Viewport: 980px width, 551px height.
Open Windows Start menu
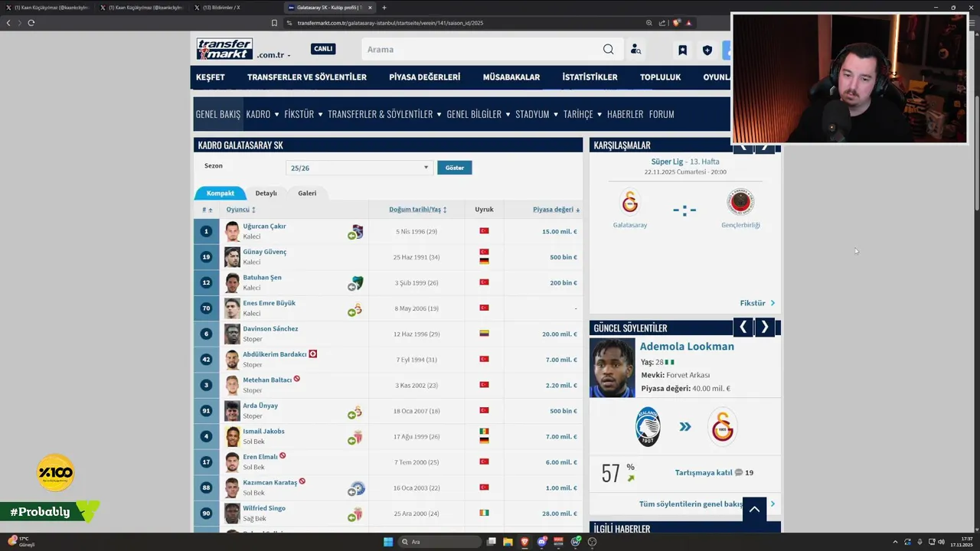388,542
